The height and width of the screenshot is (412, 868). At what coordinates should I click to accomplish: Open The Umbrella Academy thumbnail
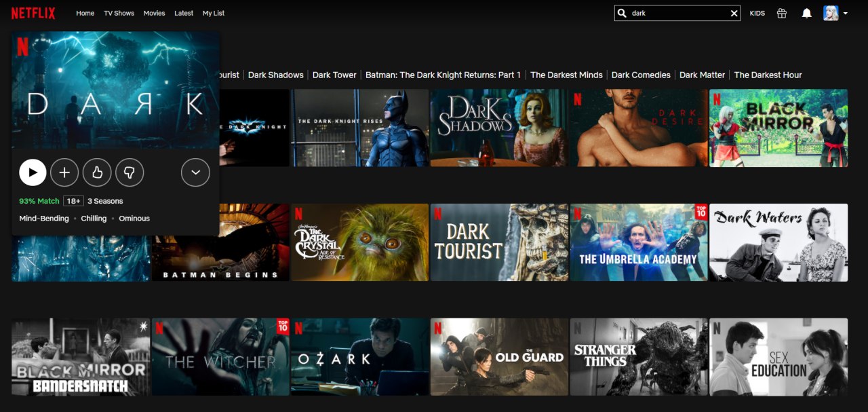(x=639, y=242)
